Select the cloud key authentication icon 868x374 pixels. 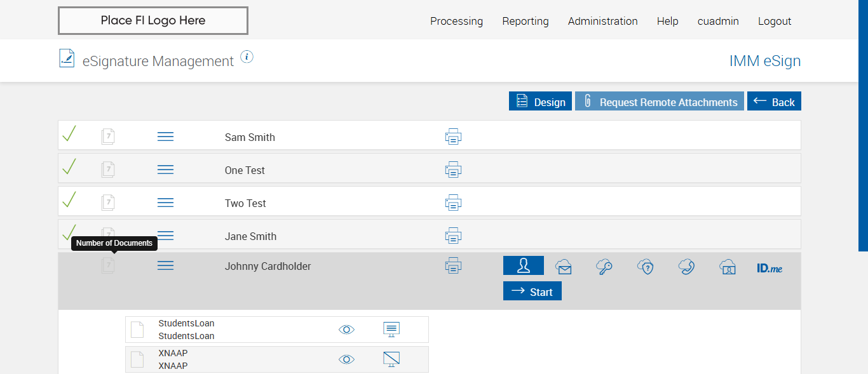point(604,267)
